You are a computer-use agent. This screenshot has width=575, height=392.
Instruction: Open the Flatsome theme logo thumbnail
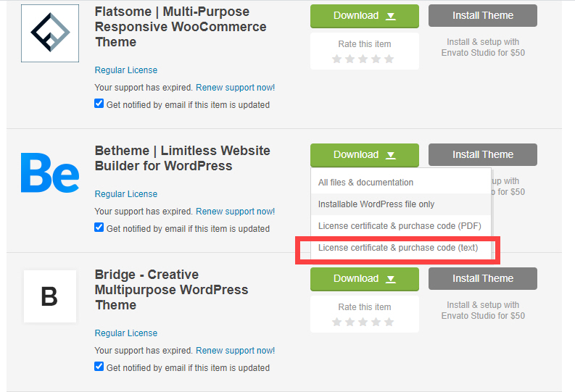click(x=50, y=33)
